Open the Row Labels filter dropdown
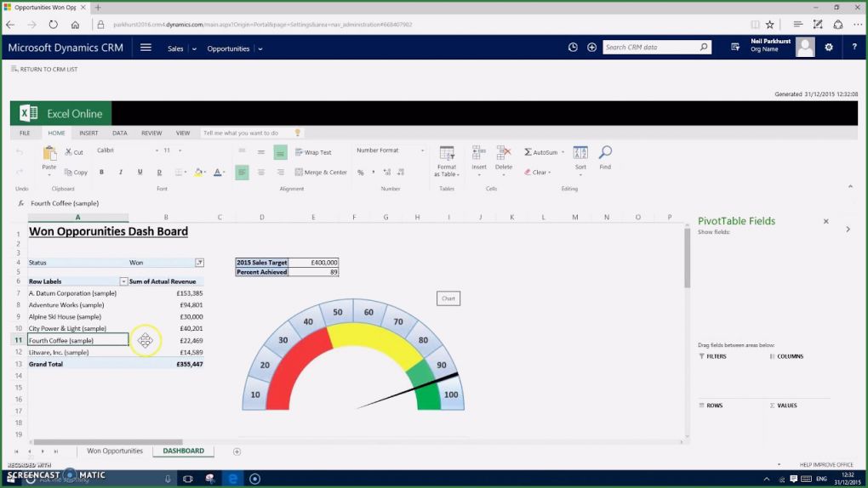This screenshot has width=868, height=488. click(x=123, y=281)
